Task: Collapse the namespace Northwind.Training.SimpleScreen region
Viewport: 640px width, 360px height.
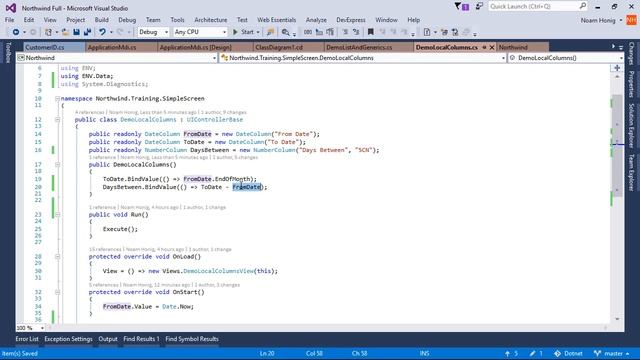Action: 58,98
